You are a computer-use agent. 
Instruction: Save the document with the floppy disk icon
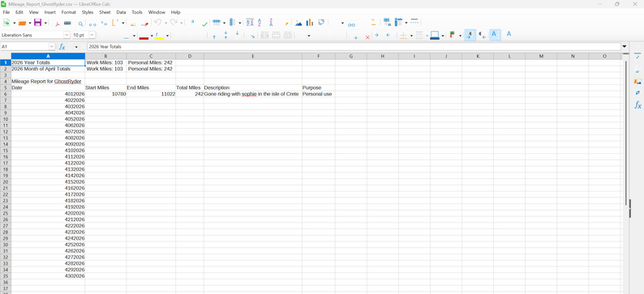[38, 23]
